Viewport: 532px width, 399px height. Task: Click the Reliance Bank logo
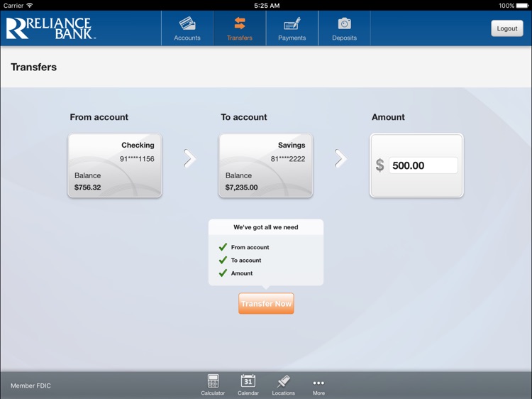pyautogui.click(x=50, y=28)
